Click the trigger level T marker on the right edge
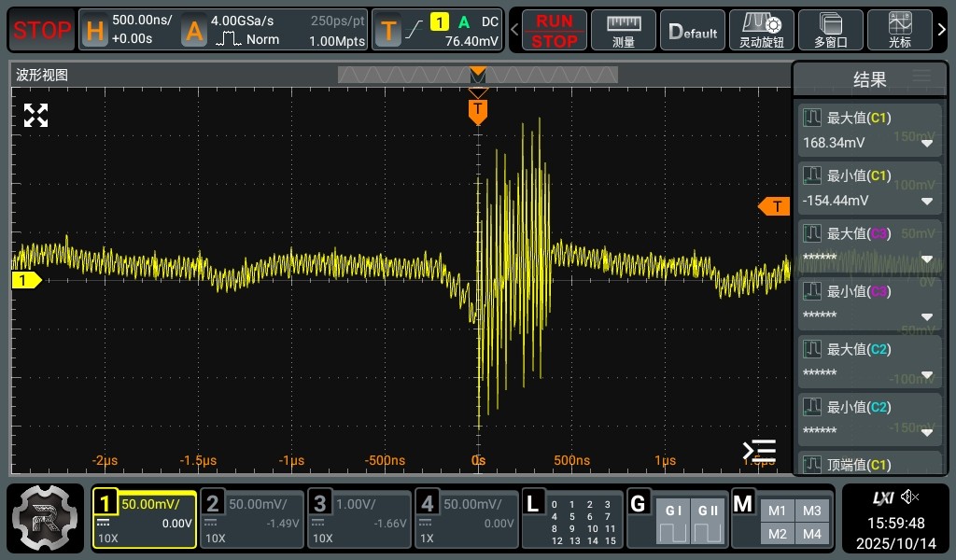The height and width of the screenshot is (560, 956). [774, 206]
